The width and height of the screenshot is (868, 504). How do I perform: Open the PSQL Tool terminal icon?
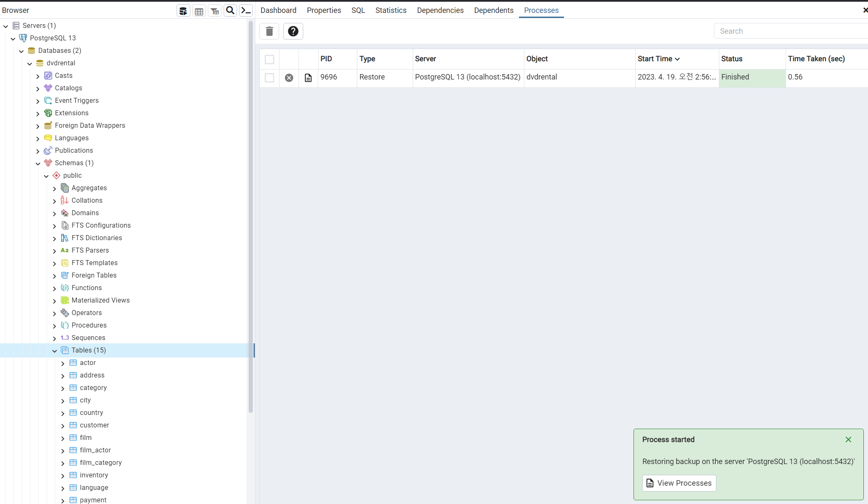[x=246, y=10]
